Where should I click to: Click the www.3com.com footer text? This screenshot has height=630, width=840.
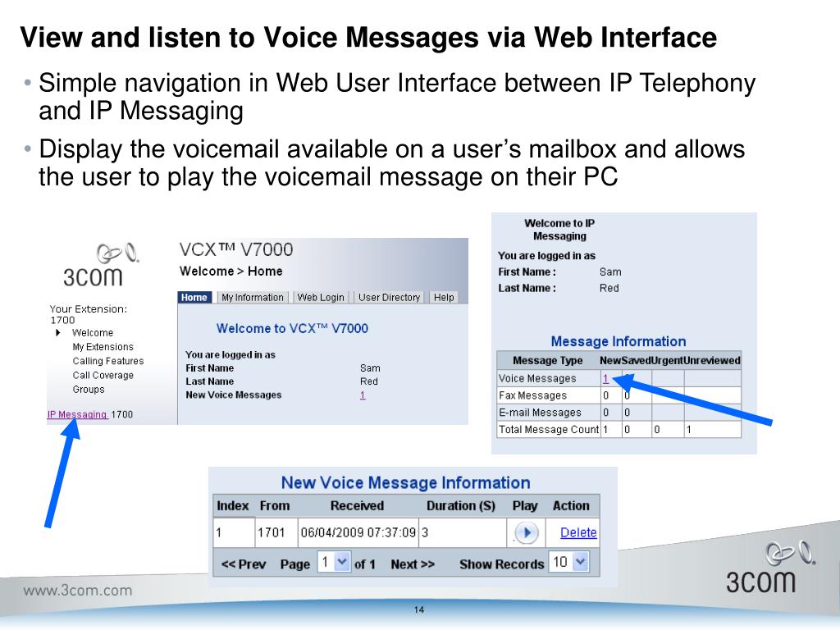point(78,591)
